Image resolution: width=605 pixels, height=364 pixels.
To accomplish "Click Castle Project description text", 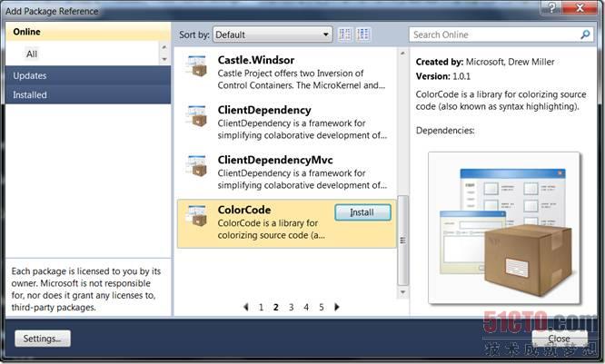I will point(302,80).
